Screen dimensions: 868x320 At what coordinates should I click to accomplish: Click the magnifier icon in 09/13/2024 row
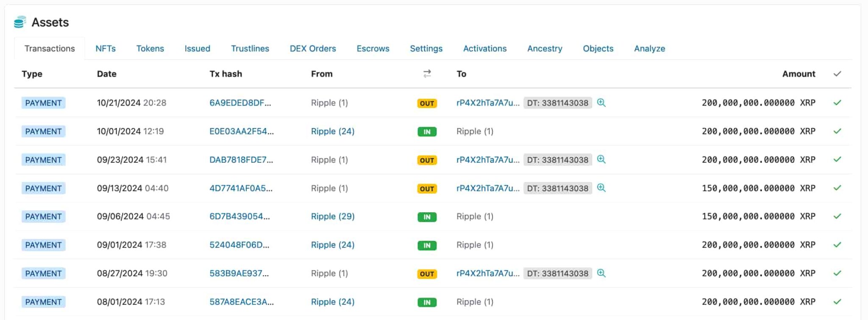coord(601,188)
